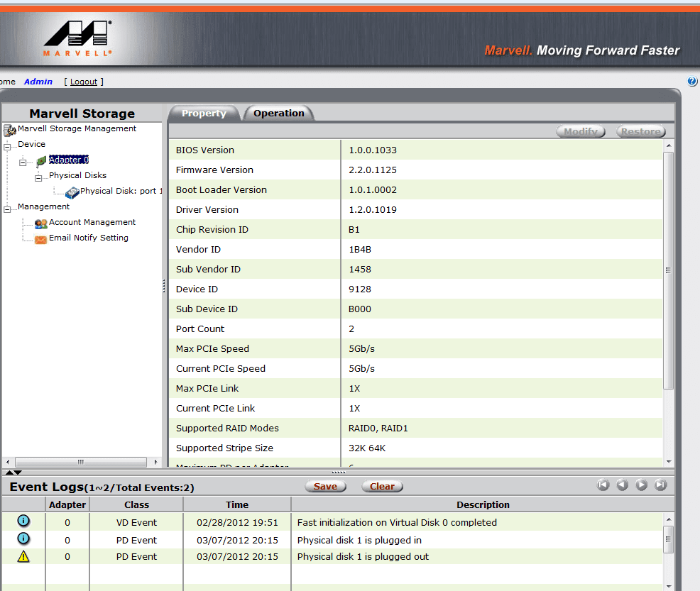Click the Firmware Version value 2.2.0.1125
The image size is (700, 591).
pyautogui.click(x=373, y=170)
